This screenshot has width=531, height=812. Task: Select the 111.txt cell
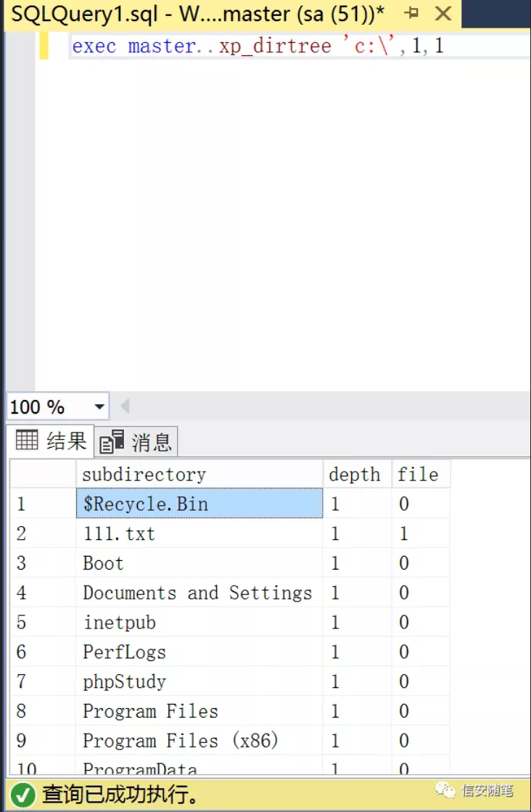[199, 533]
